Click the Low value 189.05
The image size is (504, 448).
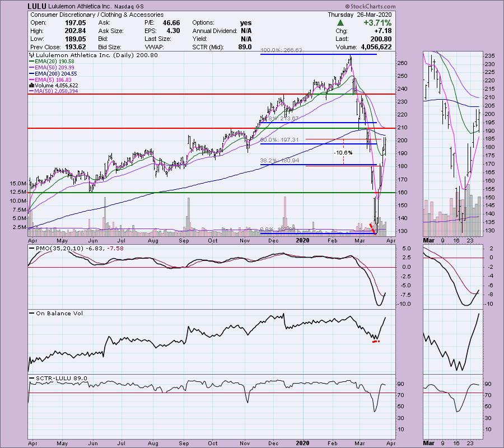pos(75,39)
